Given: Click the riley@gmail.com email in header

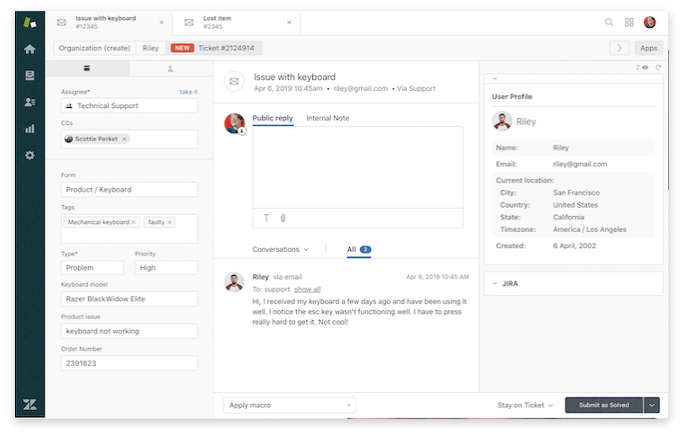Looking at the screenshot, I should click(x=360, y=88).
